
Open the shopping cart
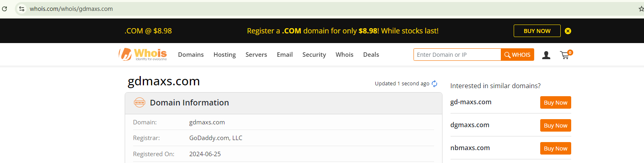click(x=565, y=55)
